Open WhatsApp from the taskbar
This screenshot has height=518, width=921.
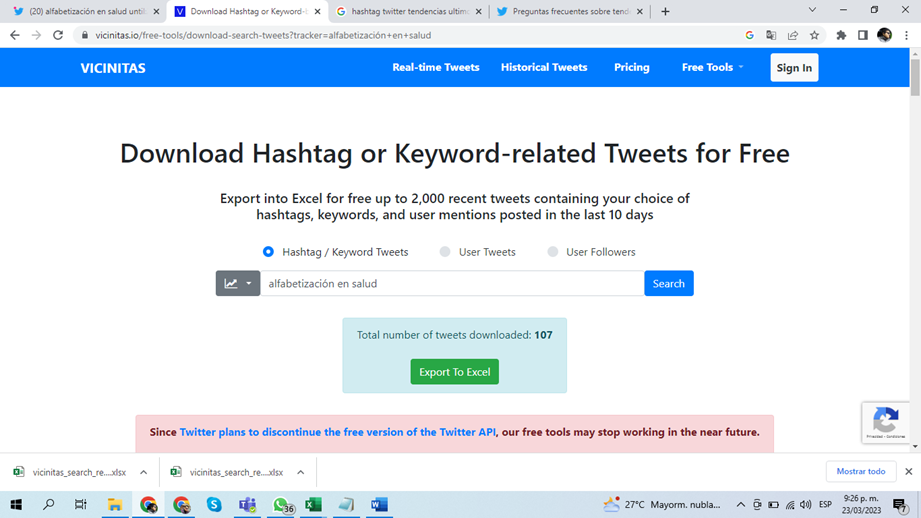pyautogui.click(x=280, y=505)
